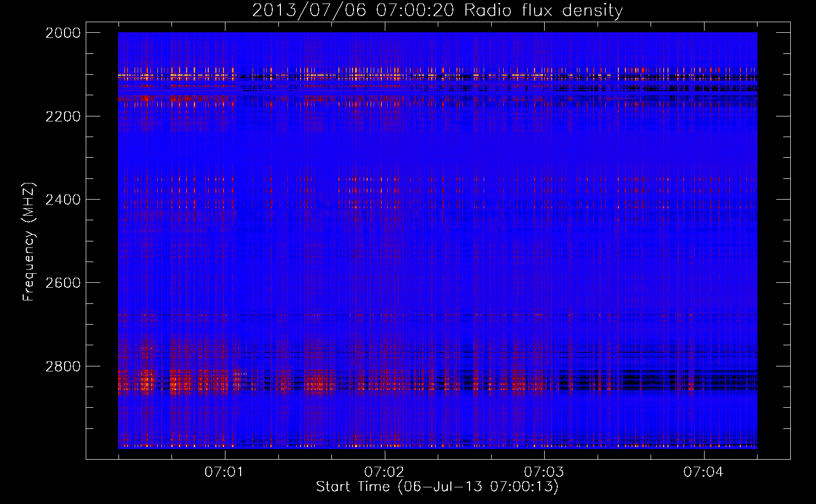This screenshot has height=504, width=816.
Task: Select the 2000 frequency tick label
Action: coord(63,33)
